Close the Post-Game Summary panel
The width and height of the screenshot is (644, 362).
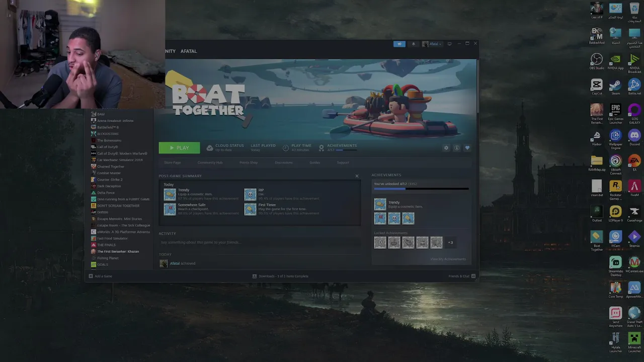[357, 176]
